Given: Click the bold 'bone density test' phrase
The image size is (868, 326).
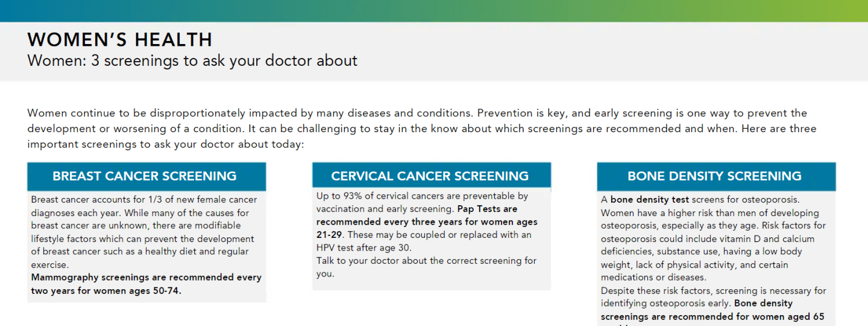Looking at the screenshot, I should coord(650,200).
